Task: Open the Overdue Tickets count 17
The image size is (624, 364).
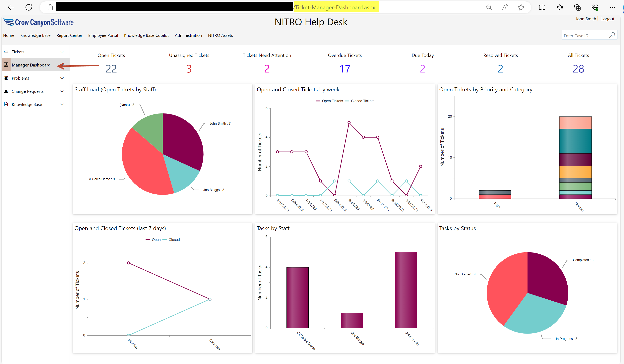Action: point(345,69)
